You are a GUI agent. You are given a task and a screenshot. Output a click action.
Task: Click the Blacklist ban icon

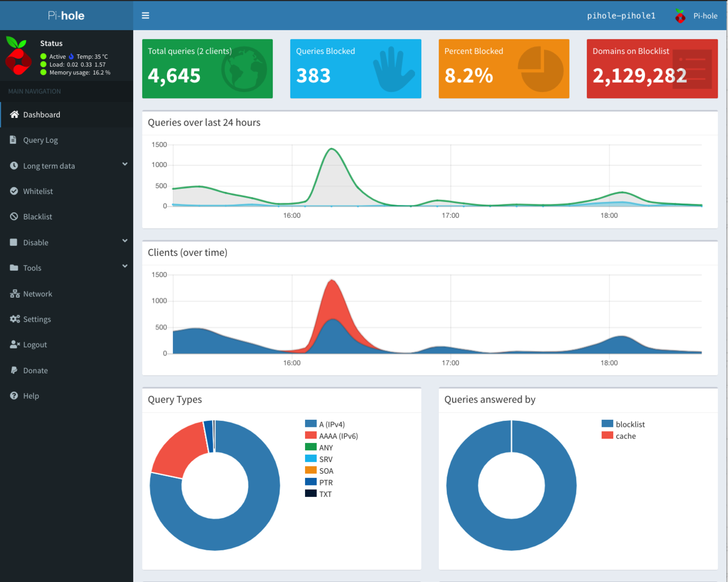[14, 217]
